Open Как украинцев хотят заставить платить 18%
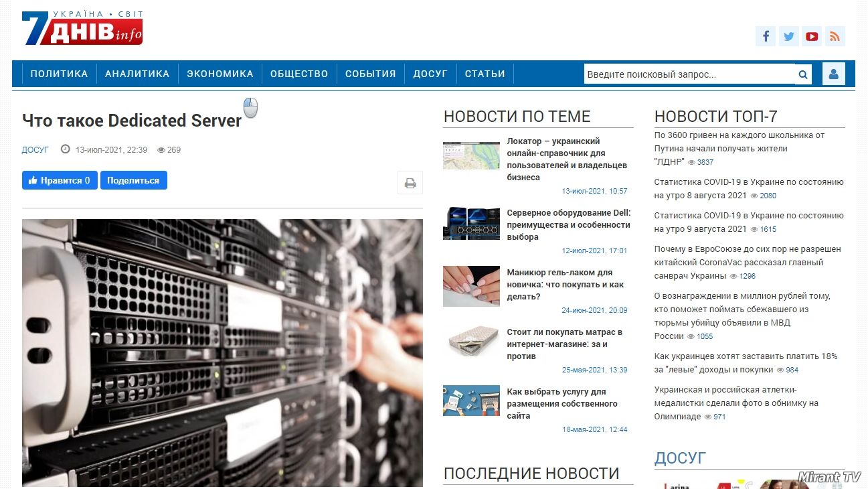Screen dimensions: 868x489 [746, 363]
